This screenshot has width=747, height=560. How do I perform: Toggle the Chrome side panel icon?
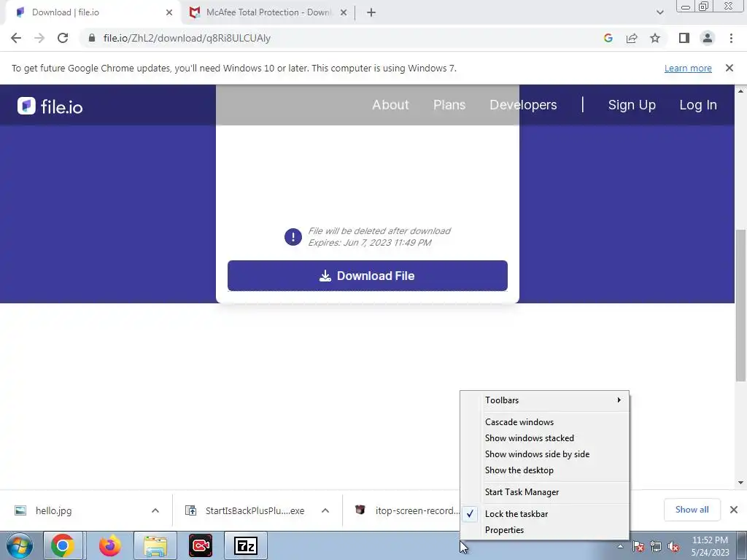[684, 38]
